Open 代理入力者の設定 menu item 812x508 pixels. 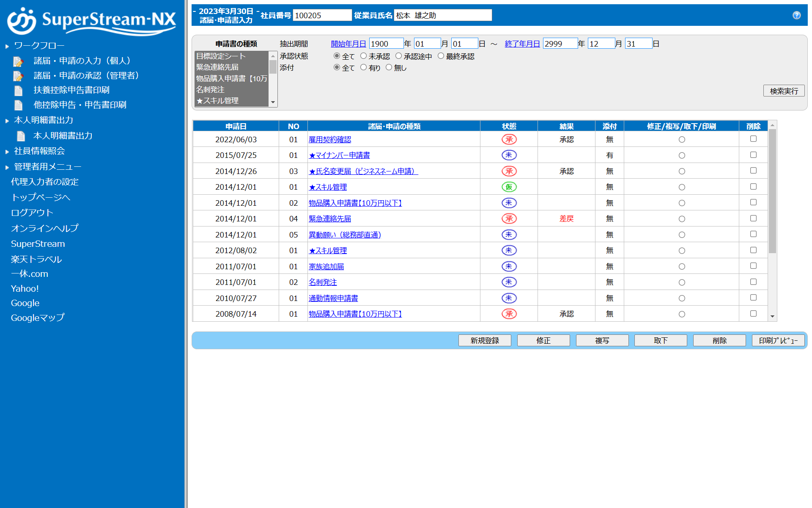tap(45, 182)
